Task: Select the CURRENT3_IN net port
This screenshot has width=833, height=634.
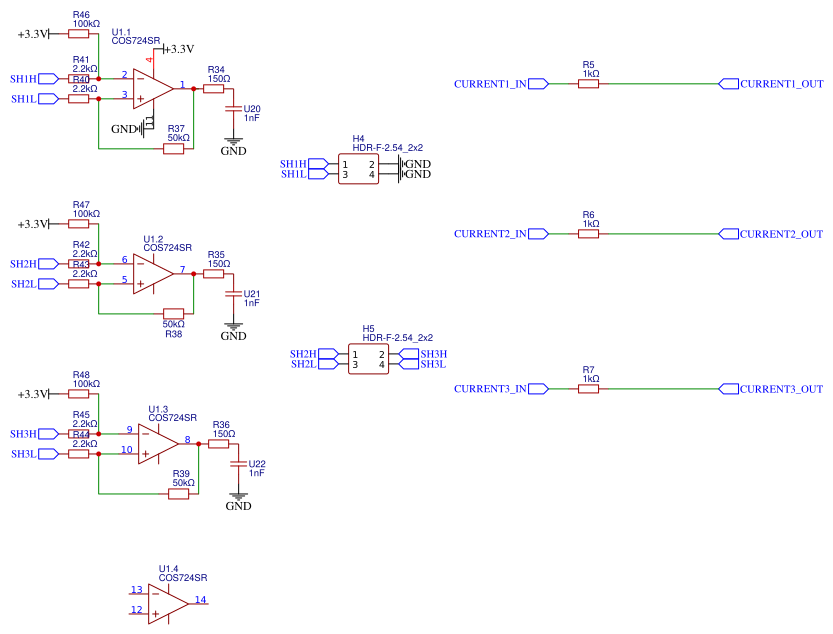Action: click(538, 389)
